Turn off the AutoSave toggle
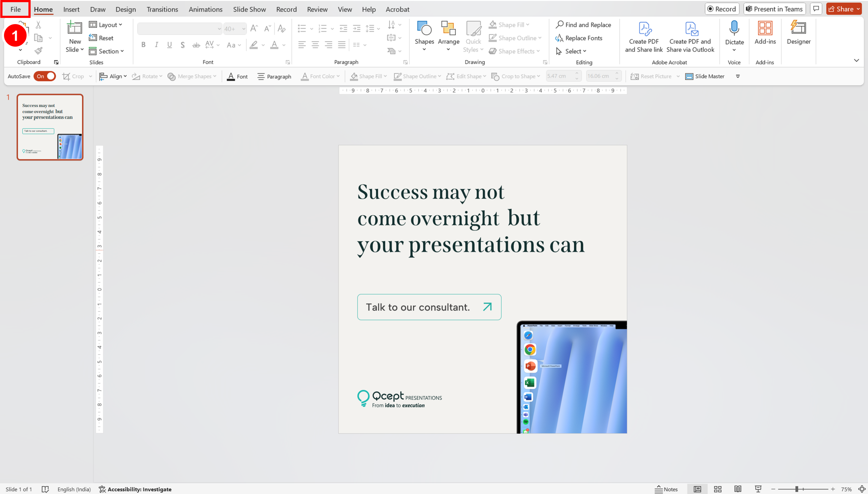The width and height of the screenshot is (868, 494). tap(45, 76)
